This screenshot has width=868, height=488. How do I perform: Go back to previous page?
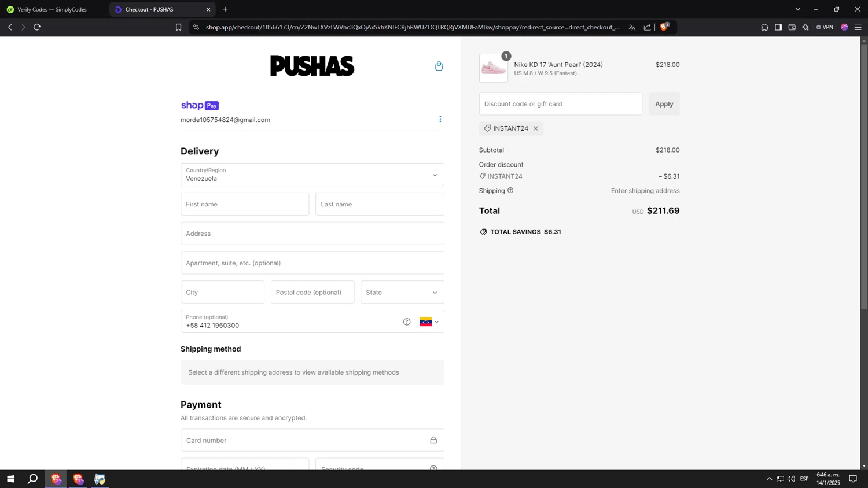tap(10, 27)
